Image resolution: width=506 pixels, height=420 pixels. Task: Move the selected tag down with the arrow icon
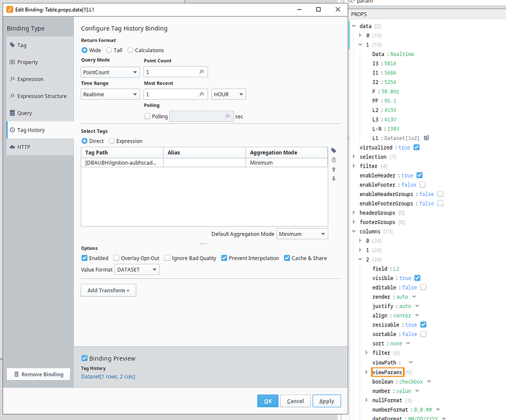333,179
